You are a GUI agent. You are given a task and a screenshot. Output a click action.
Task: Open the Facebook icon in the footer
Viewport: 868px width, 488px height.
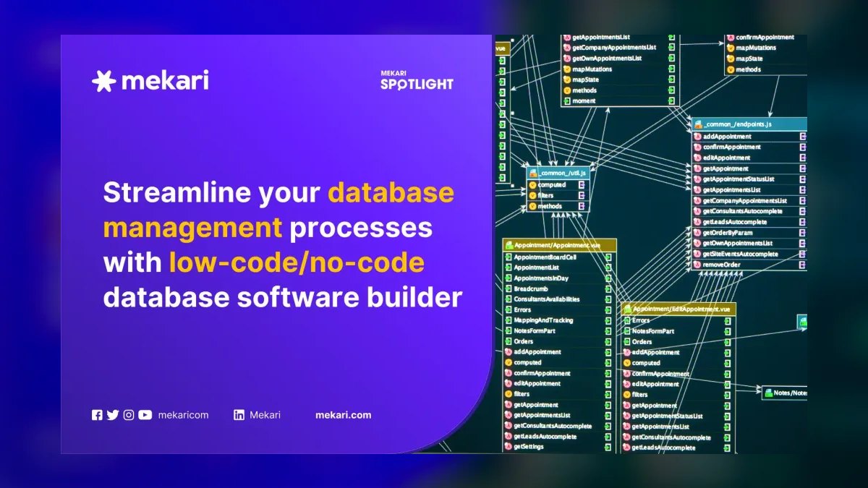point(97,415)
